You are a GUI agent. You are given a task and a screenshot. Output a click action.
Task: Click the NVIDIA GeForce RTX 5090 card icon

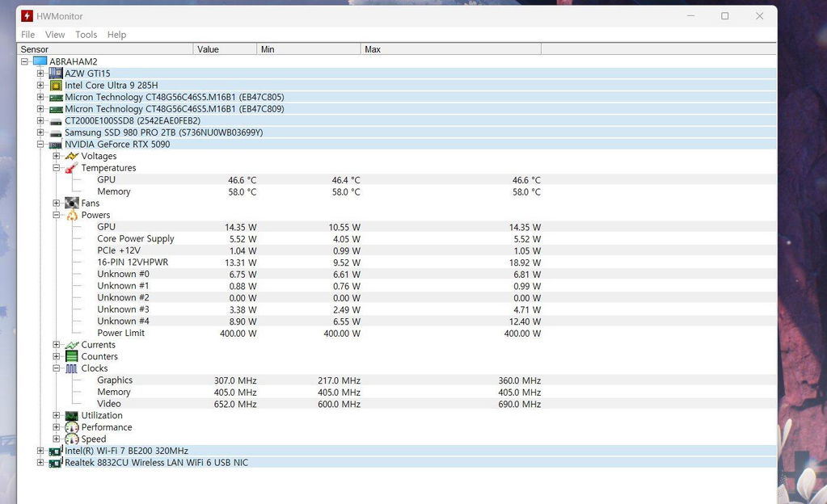tap(56, 145)
